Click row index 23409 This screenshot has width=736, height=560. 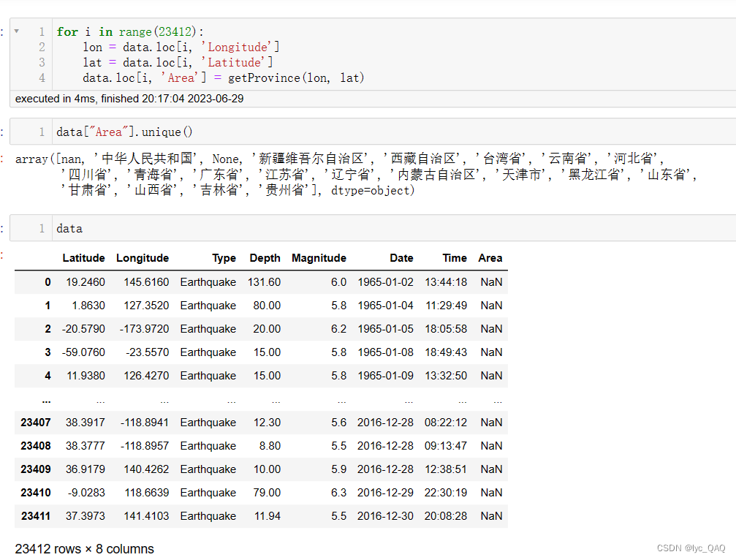pos(36,469)
